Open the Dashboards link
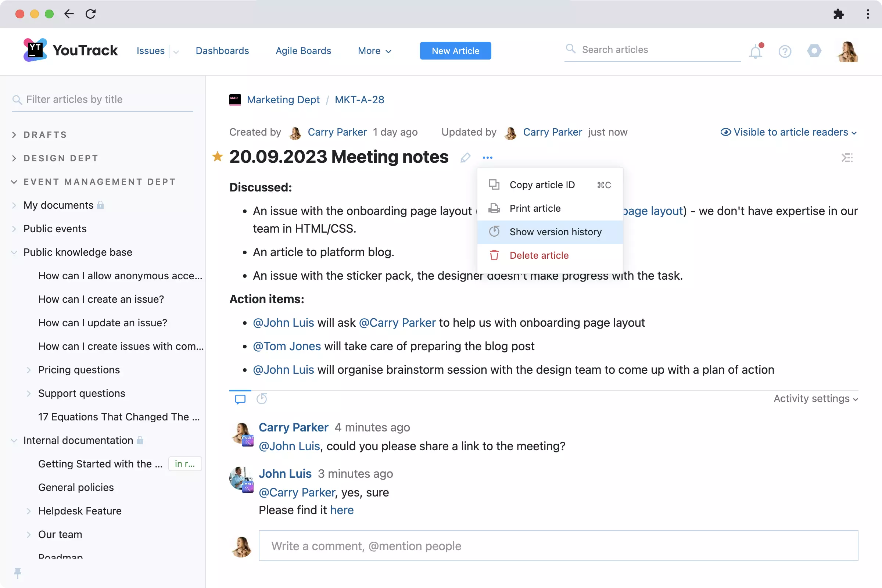 [x=222, y=51]
